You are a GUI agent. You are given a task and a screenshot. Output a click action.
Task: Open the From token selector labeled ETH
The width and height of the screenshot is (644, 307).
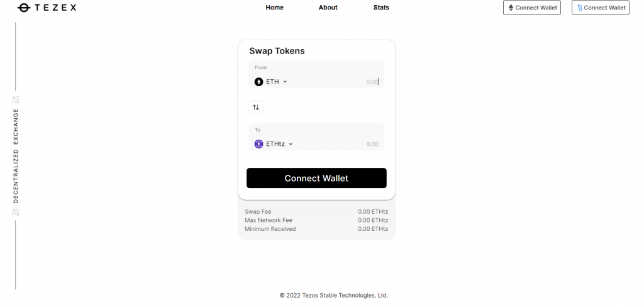pyautogui.click(x=270, y=82)
